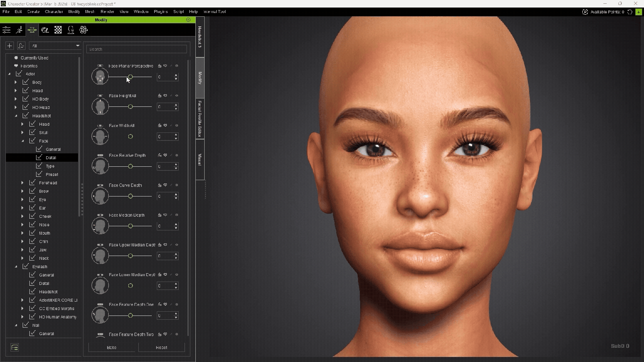Open the Motion Pose tab icon
Viewport: 644px width, 362px height.
19,30
